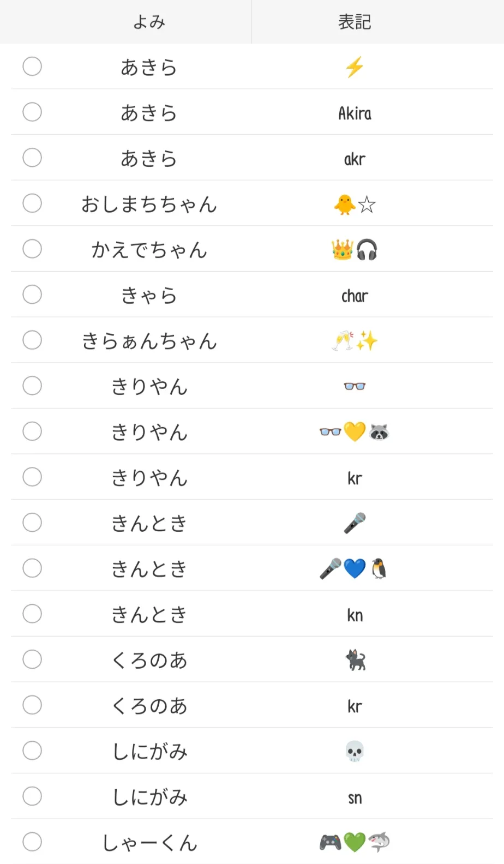Image resolution: width=504 pixels, height=864 pixels.
Task: Select the radio button for Akira row
Action: point(32,112)
